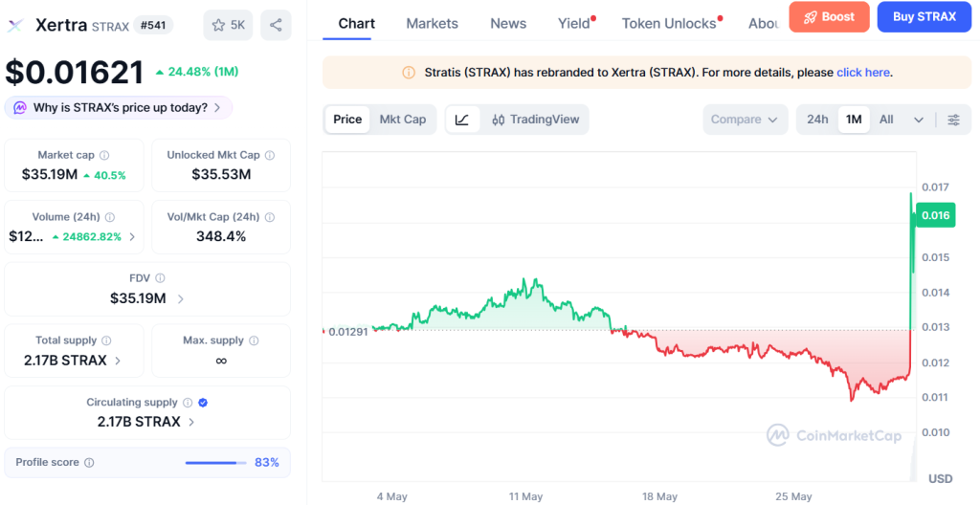Open the News tab
Viewport: 980px width, 505px height.
[x=508, y=24]
